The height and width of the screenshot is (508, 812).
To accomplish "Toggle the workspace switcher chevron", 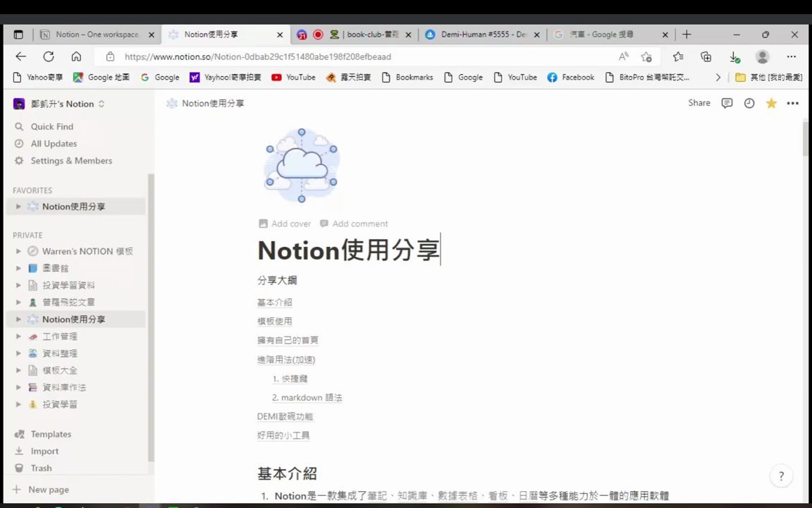I will [101, 104].
